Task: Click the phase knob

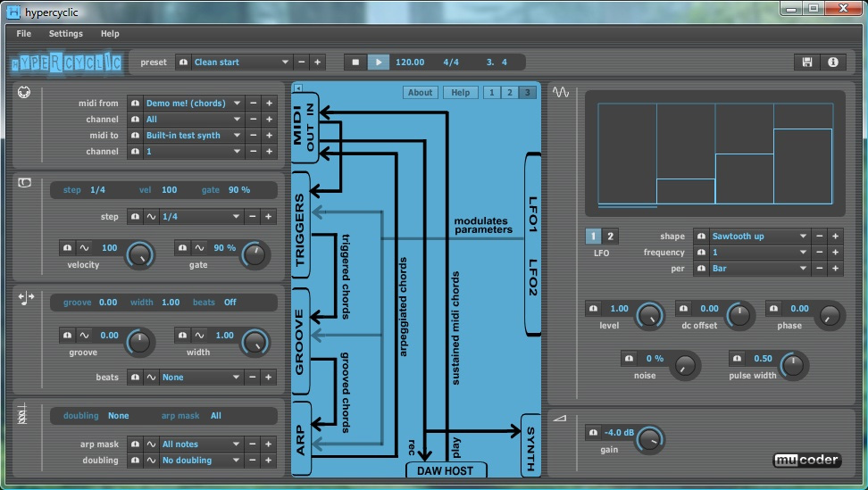Action: [830, 316]
